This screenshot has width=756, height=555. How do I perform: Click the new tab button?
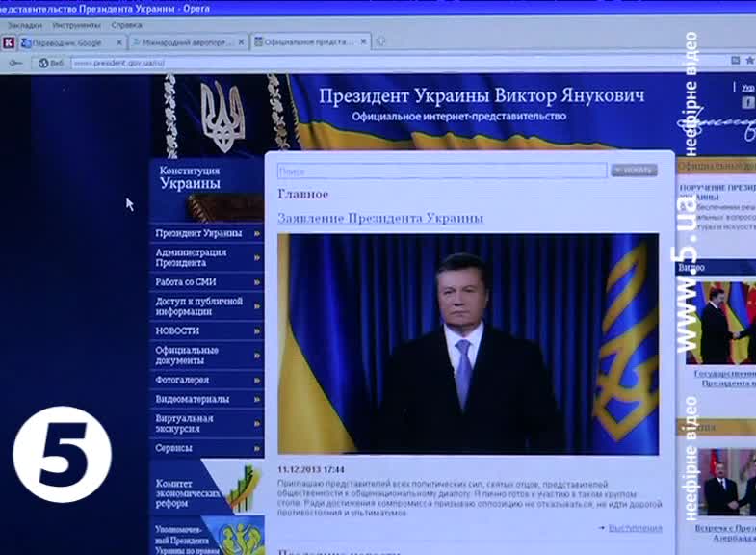click(382, 41)
